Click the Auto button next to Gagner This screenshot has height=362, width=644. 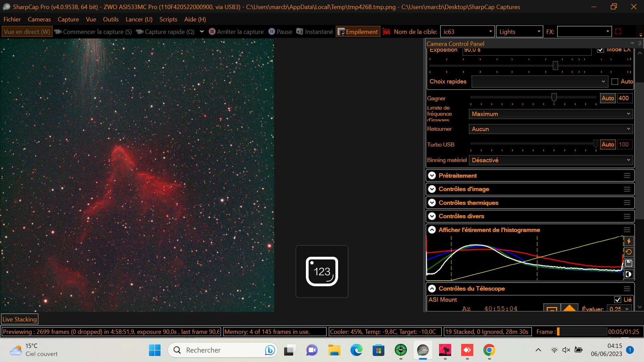[x=607, y=98]
